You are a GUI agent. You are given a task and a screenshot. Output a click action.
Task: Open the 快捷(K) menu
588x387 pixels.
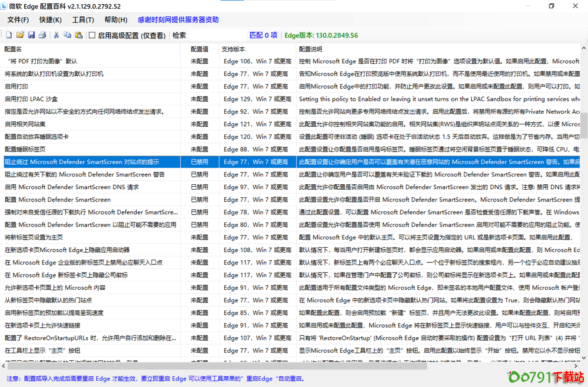[51, 20]
